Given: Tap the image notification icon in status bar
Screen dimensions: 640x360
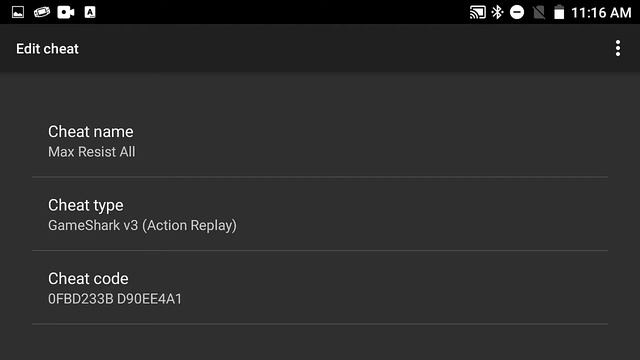Looking at the screenshot, I should 18,12.
